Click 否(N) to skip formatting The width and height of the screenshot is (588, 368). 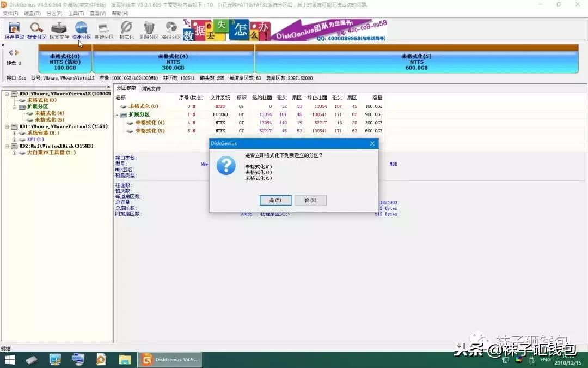[x=310, y=200]
